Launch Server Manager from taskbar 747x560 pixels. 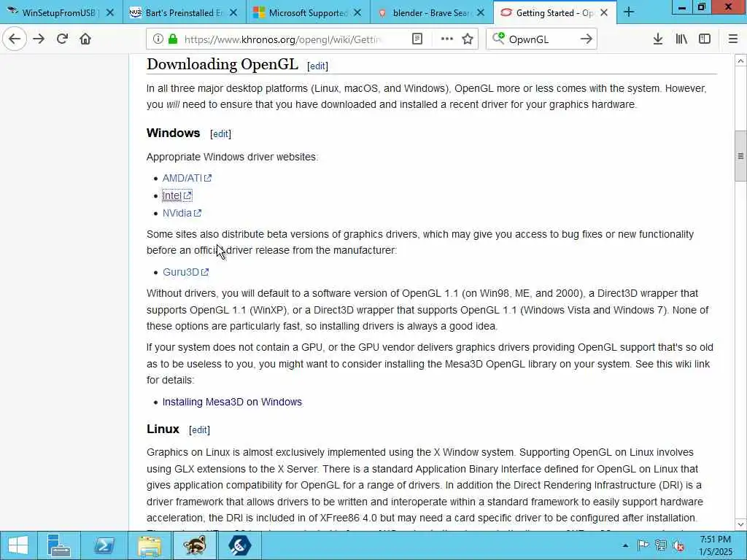(x=59, y=545)
